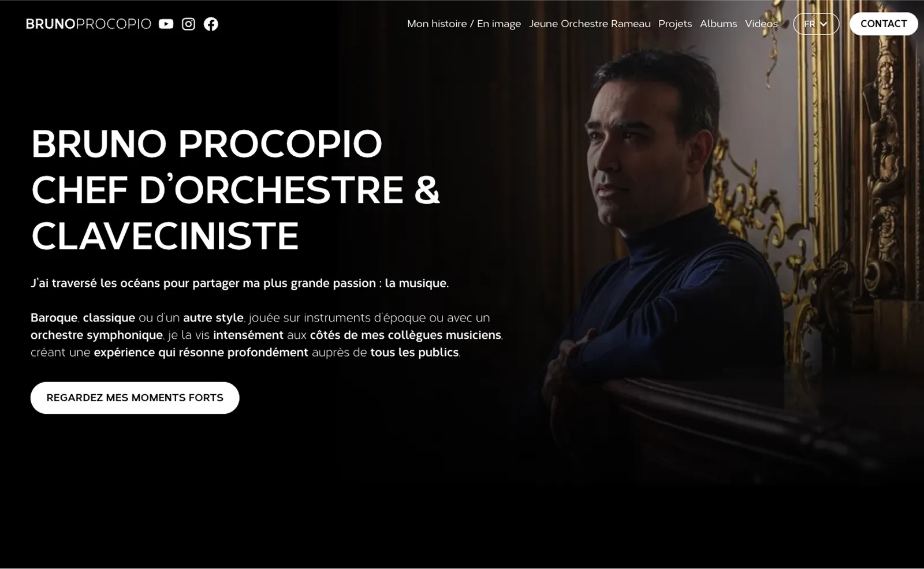Image resolution: width=924 pixels, height=569 pixels.
Task: Open Mon histoire / En image page
Action: click(464, 24)
